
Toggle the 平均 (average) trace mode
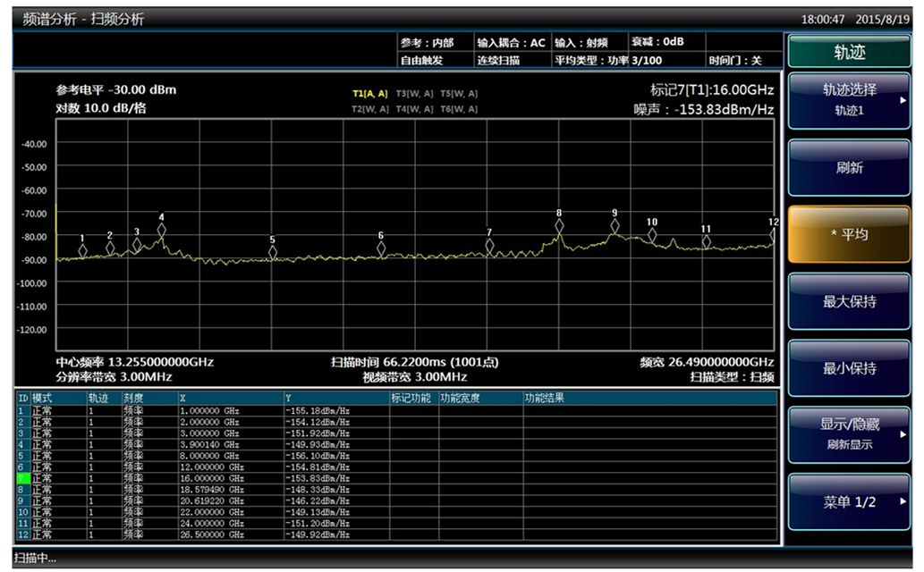[849, 234]
